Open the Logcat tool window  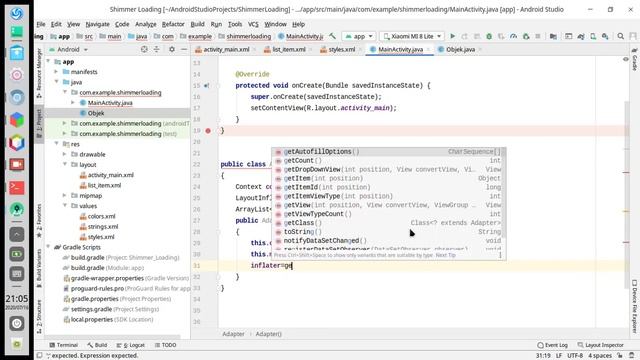[x=131, y=345]
